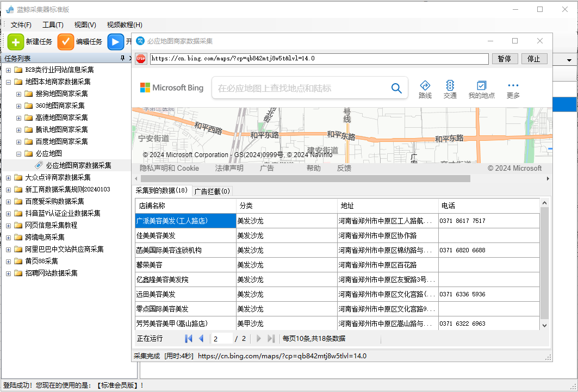This screenshot has height=392, width=578.
Task: Click the data table's vertical scrollbar thumb
Action: click(544, 263)
